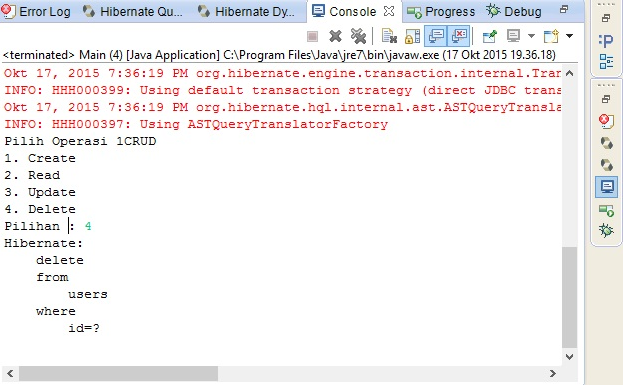Click the 'delete' SQL keyword line
Screen dimensions: 623x385
60,260
